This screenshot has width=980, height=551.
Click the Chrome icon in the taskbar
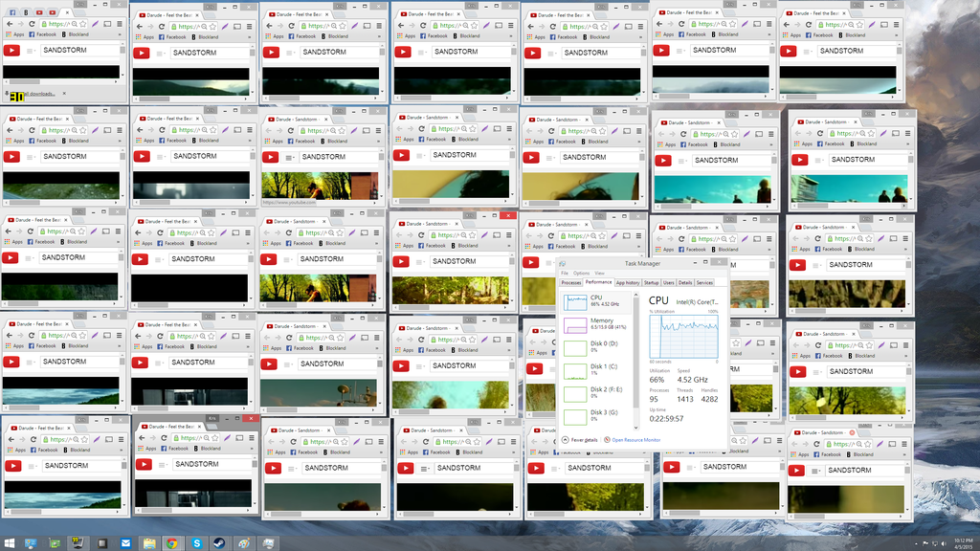(172, 542)
